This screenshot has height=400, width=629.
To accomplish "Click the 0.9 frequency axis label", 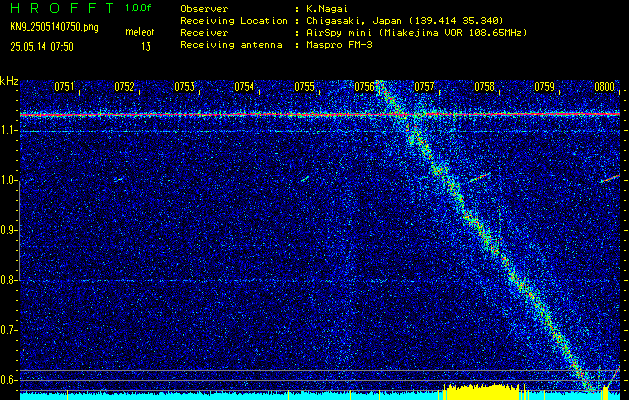I will pos(7,230).
